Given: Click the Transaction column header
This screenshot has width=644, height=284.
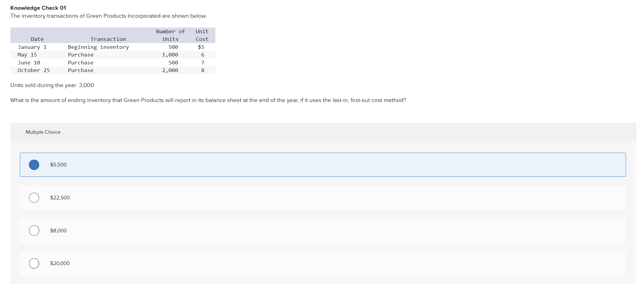Looking at the screenshot, I should tap(108, 39).
